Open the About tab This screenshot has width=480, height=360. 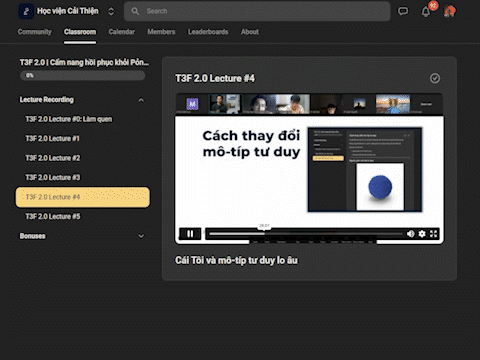coord(250,32)
